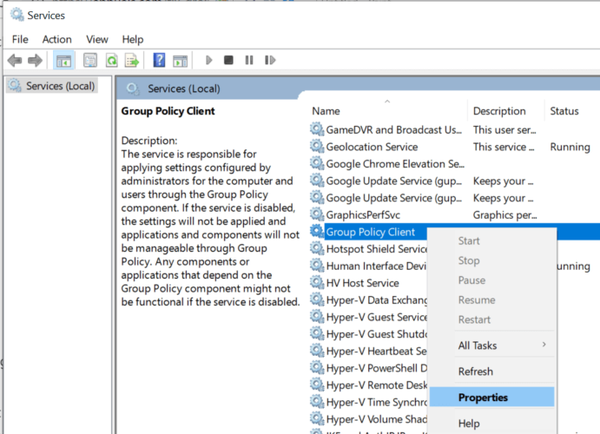Open the Action menu
Screen dimensions: 600x434
[57, 39]
